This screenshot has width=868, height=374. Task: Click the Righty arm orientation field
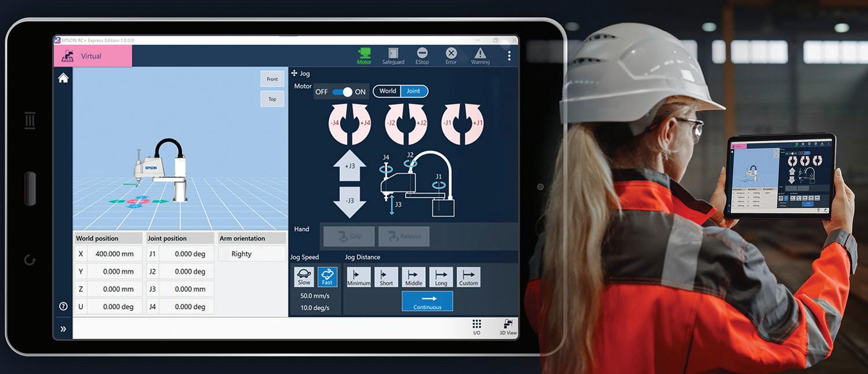(x=252, y=254)
